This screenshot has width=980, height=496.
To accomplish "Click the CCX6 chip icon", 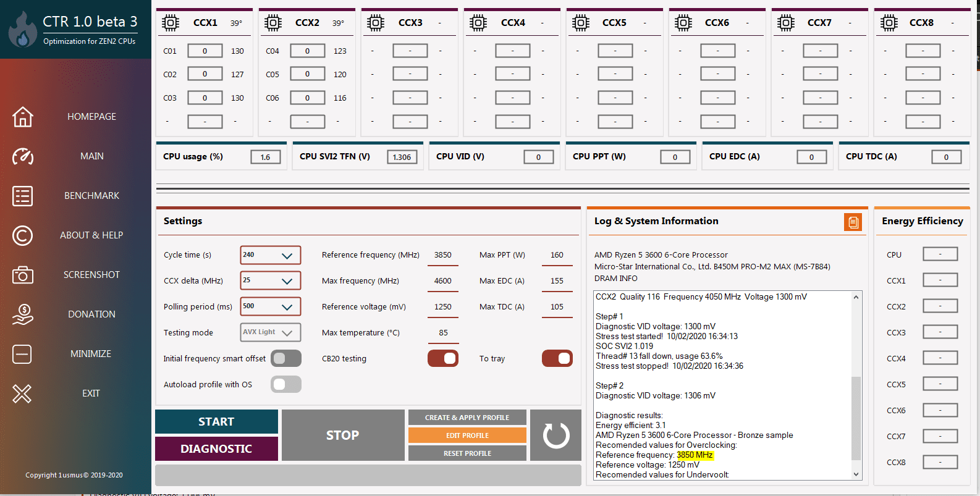I will [683, 23].
